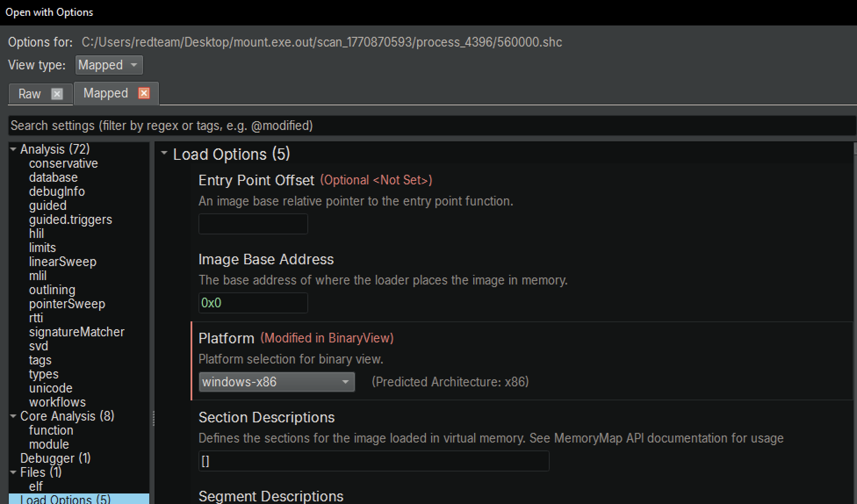Collapse the Load Options (5) section header

click(x=164, y=154)
